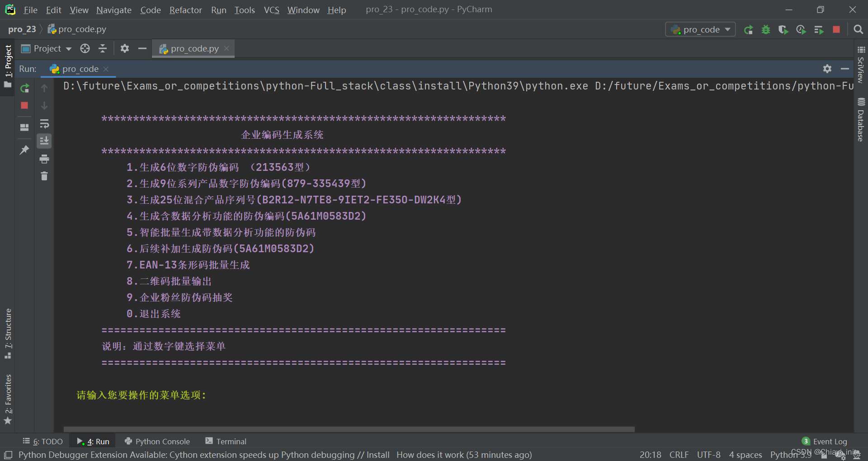Open the Code menu
This screenshot has height=461, width=868.
click(x=151, y=10)
